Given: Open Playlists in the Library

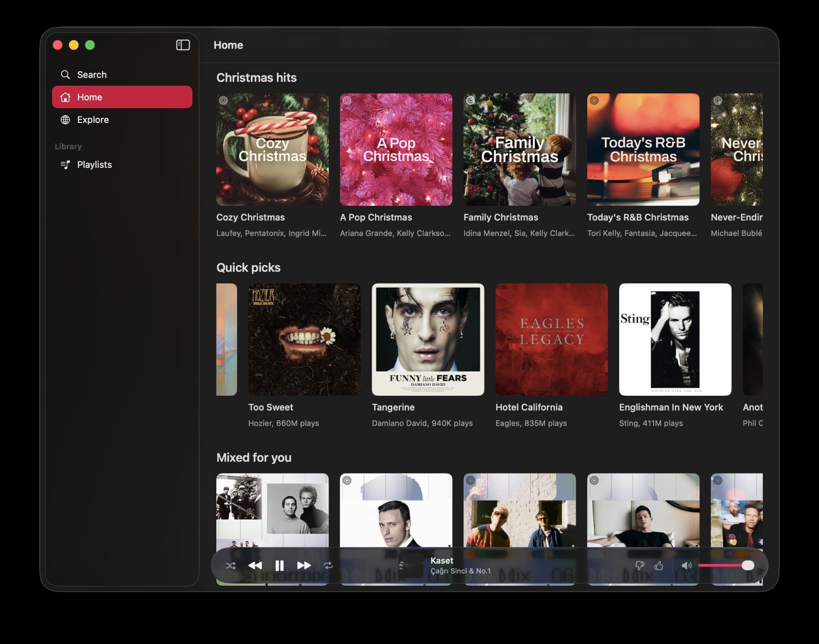Looking at the screenshot, I should (94, 165).
